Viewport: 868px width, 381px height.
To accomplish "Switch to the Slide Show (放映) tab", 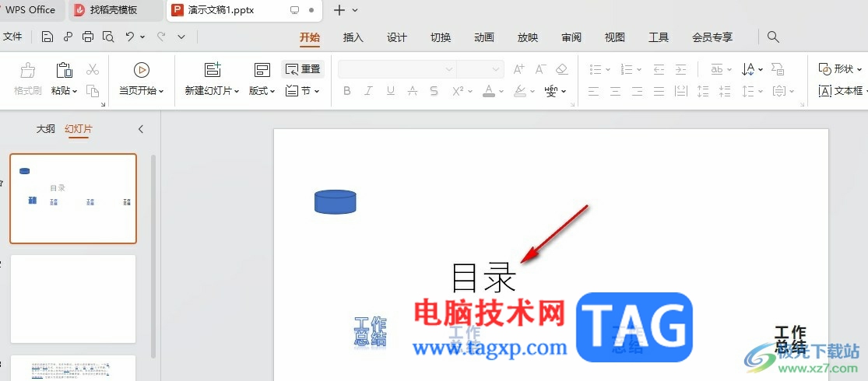I will tap(528, 37).
